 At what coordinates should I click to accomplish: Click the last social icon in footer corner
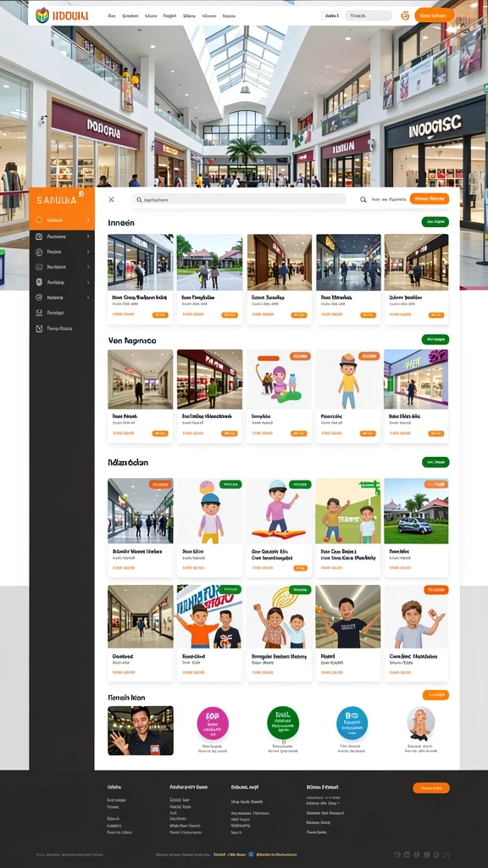pos(447,854)
